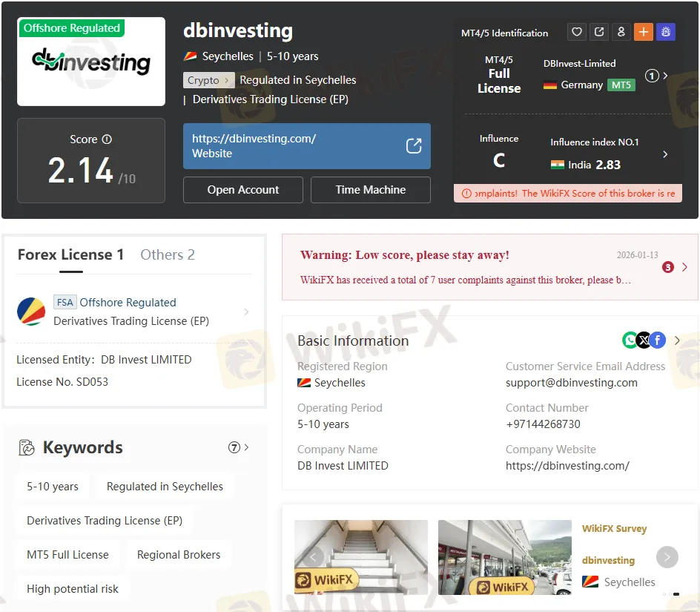700x612 pixels.
Task: Open the website external link icon
Action: [x=414, y=147]
